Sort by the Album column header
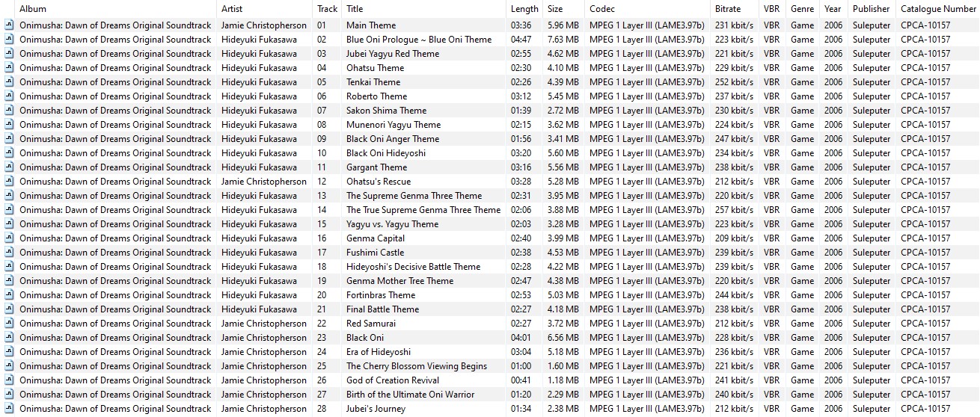The height and width of the screenshot is (417, 980). (33, 9)
